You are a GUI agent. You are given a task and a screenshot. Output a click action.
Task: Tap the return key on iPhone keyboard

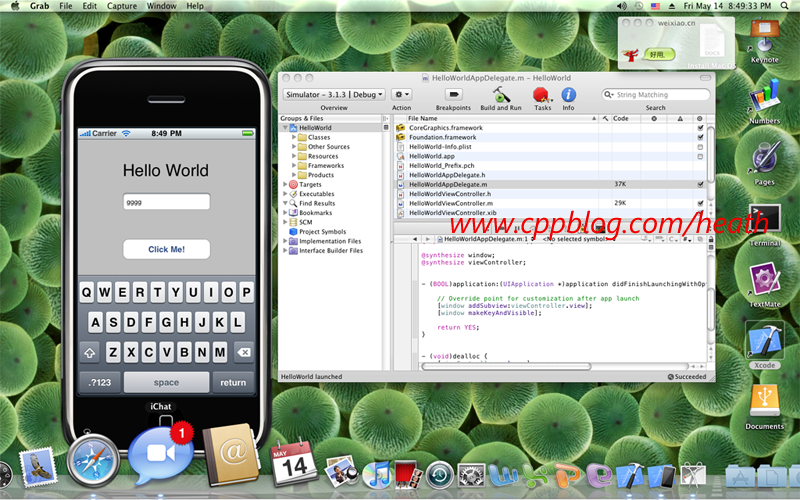(233, 382)
